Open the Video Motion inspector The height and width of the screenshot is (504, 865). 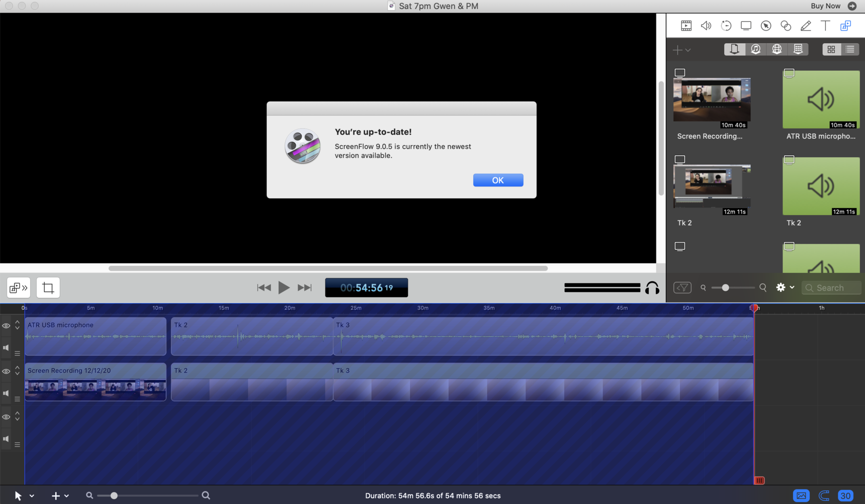click(726, 26)
